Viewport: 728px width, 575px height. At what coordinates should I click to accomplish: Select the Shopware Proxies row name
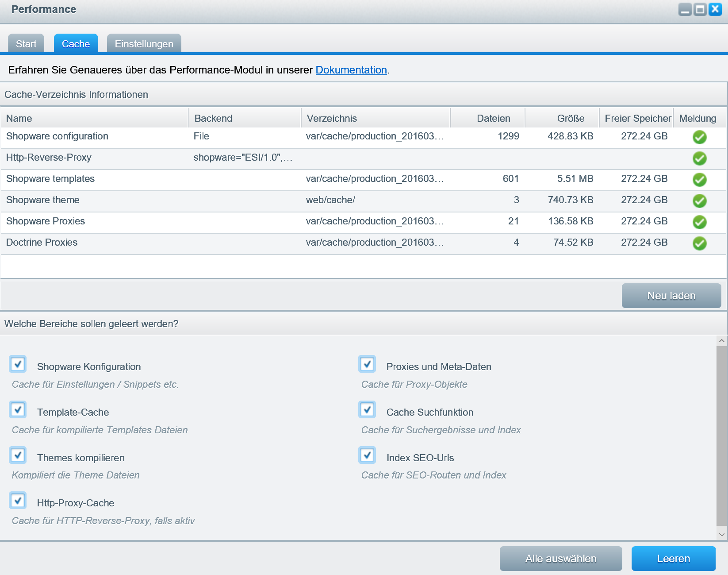click(x=46, y=221)
